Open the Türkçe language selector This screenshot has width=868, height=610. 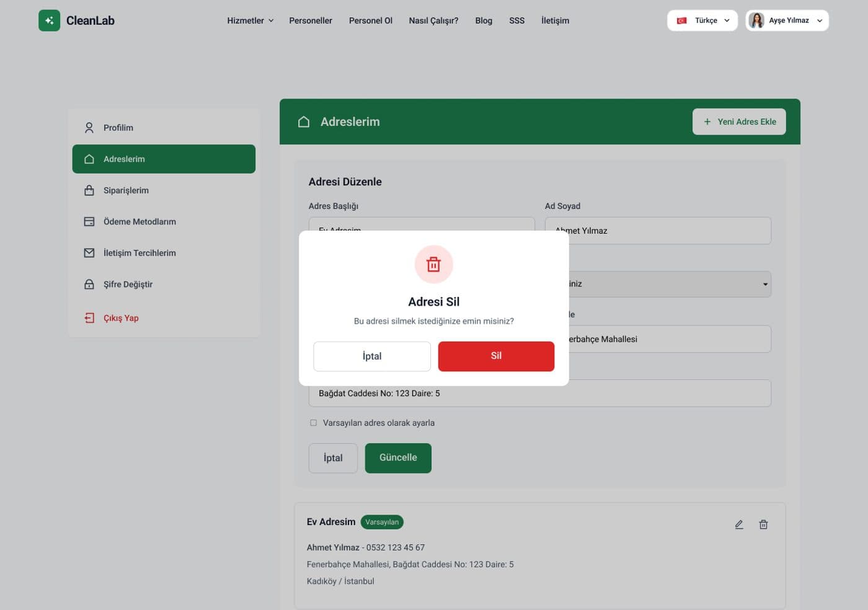coord(702,20)
